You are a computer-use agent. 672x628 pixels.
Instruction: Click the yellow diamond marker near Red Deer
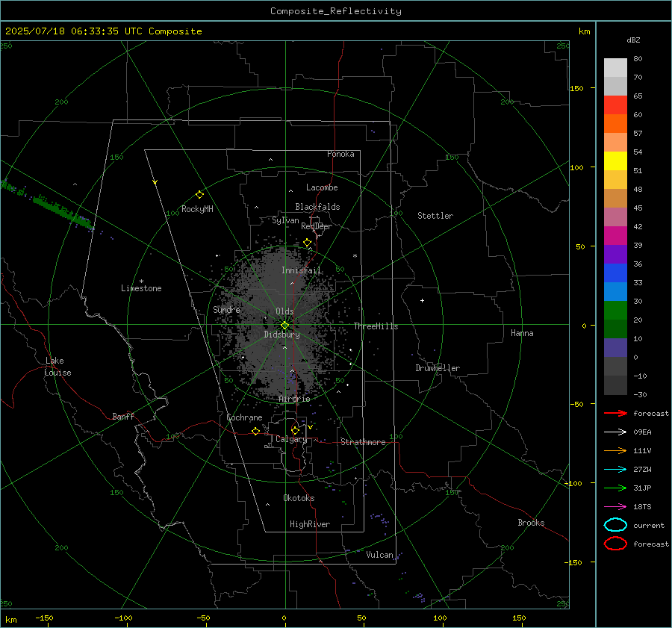tap(308, 243)
